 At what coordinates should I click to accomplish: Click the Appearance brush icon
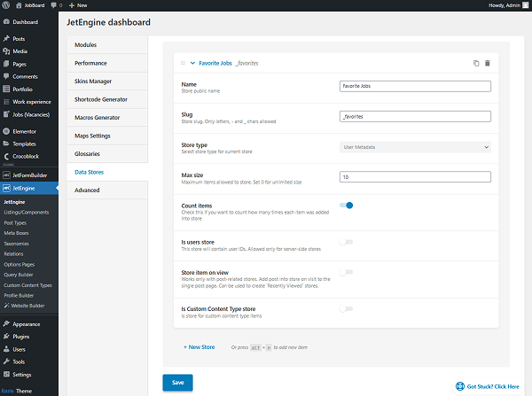[6, 323]
